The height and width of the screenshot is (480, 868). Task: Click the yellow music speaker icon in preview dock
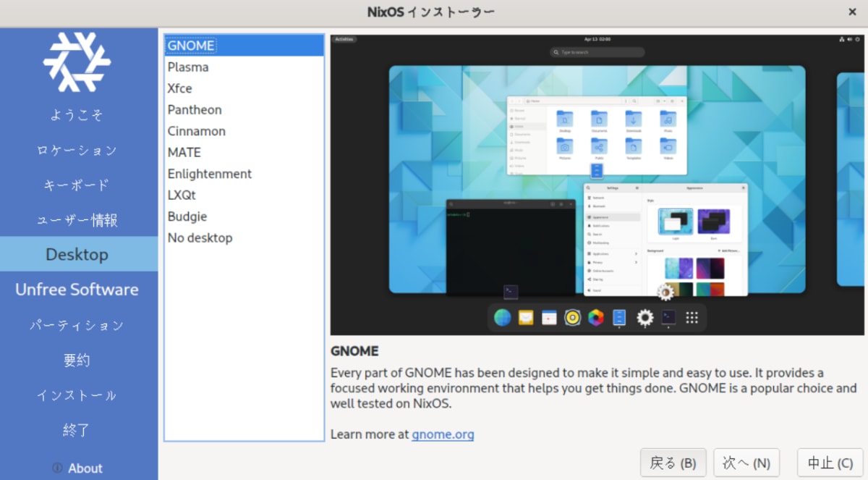[573, 317]
